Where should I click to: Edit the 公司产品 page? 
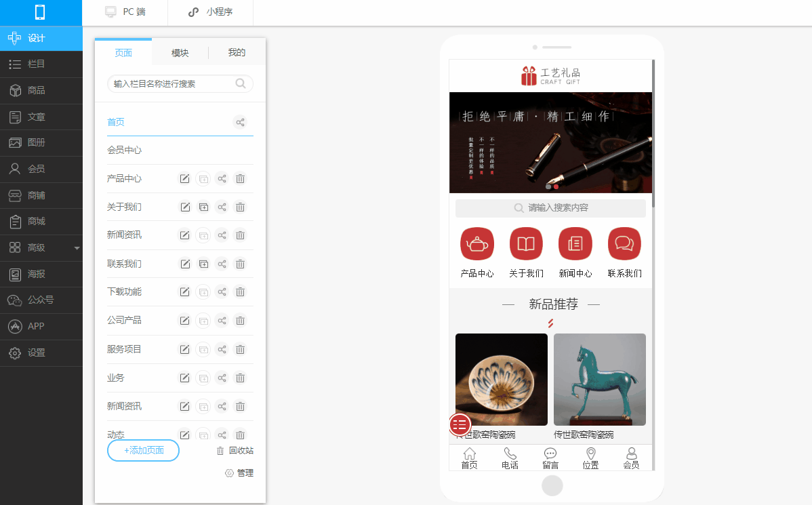[x=185, y=321]
